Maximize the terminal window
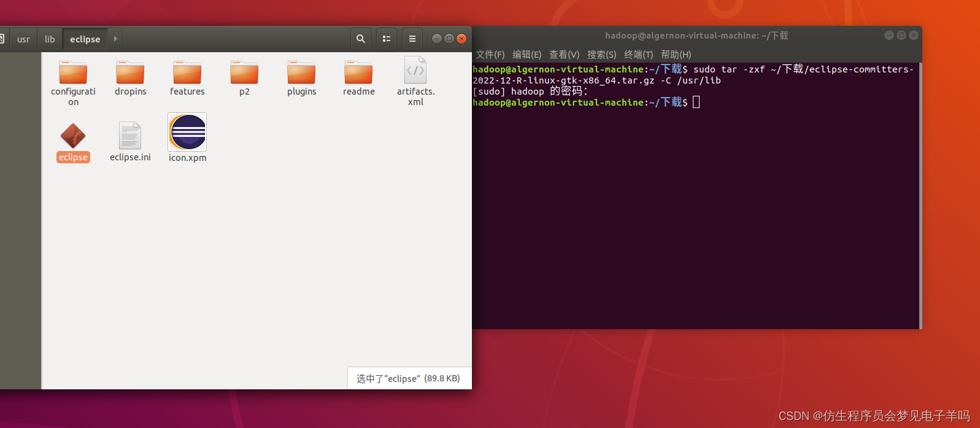 901,36
